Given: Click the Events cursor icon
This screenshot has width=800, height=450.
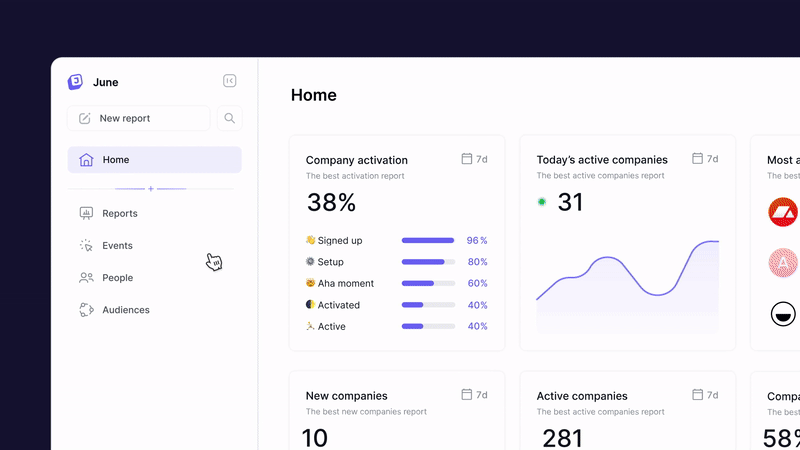Looking at the screenshot, I should pos(86,245).
